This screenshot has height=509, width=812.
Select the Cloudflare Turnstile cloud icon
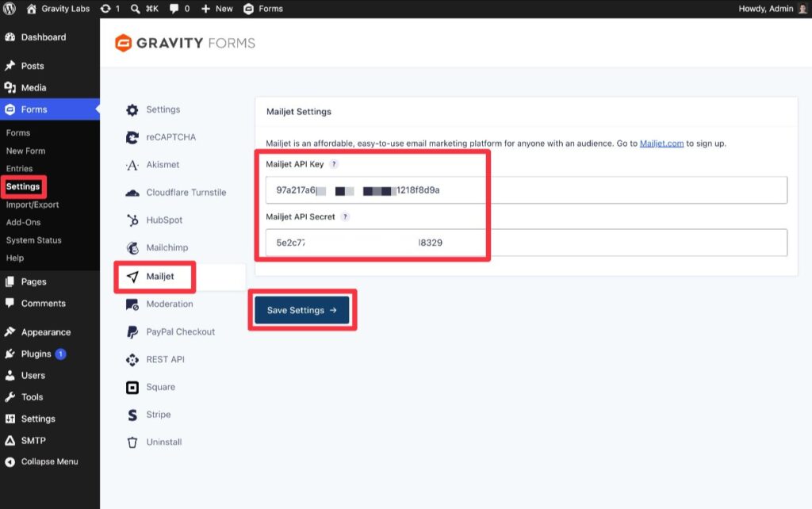point(132,193)
